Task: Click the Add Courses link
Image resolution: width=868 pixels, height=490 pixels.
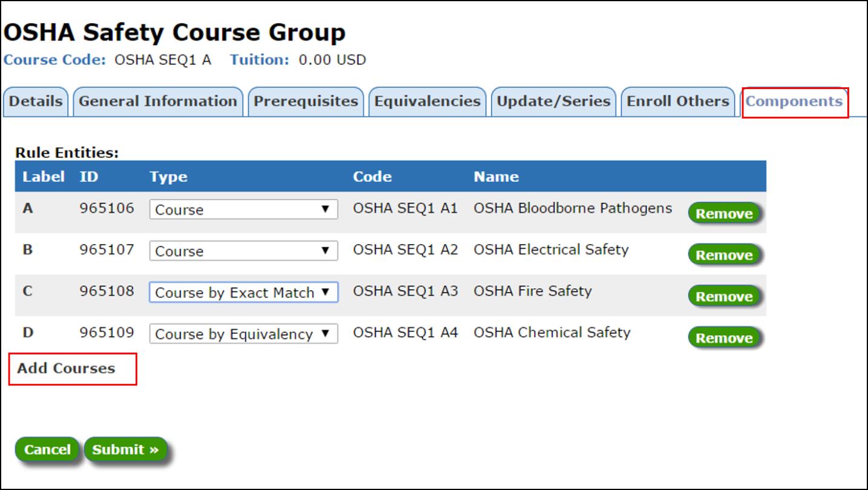Action: 66,368
